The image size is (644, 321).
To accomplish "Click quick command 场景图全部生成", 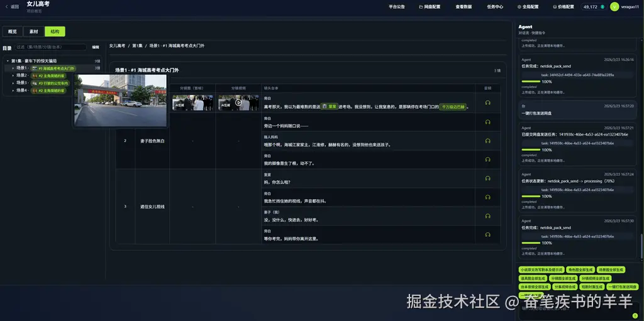I will [x=611, y=269].
